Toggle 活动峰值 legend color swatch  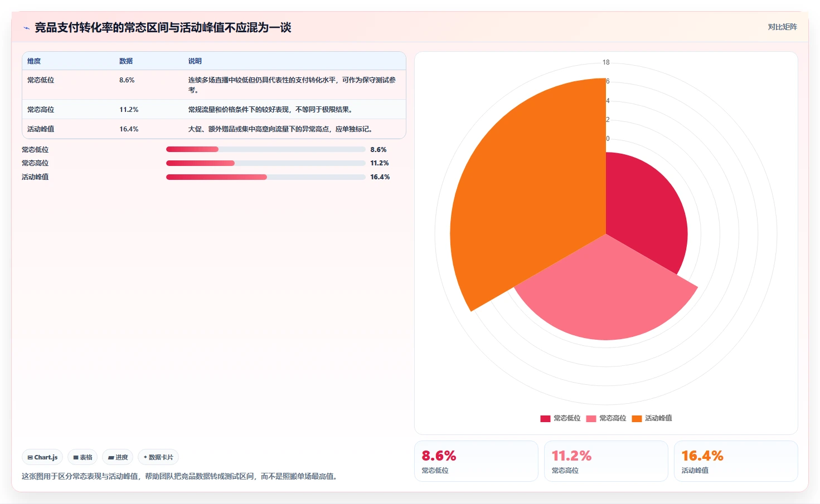click(x=637, y=418)
